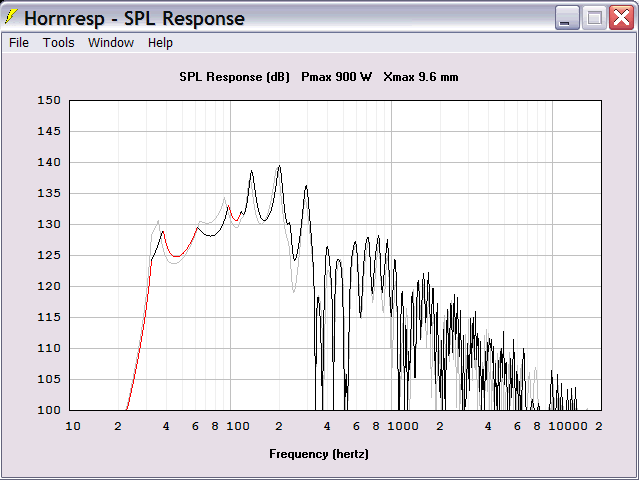
Task: Open the Tools menu
Action: pos(59,43)
